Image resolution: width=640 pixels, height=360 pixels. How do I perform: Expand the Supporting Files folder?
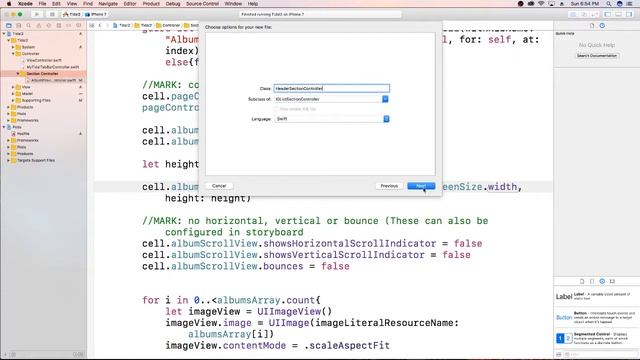point(13,100)
